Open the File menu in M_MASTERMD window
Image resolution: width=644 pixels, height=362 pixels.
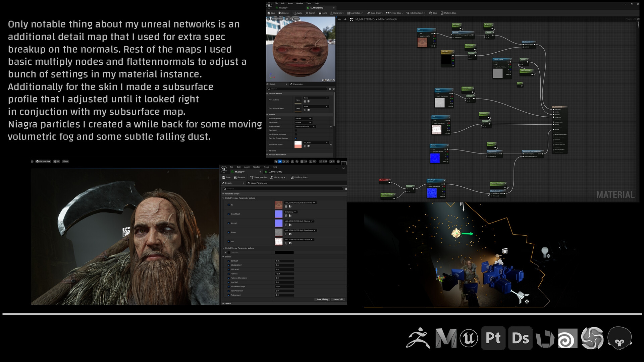coord(276,3)
